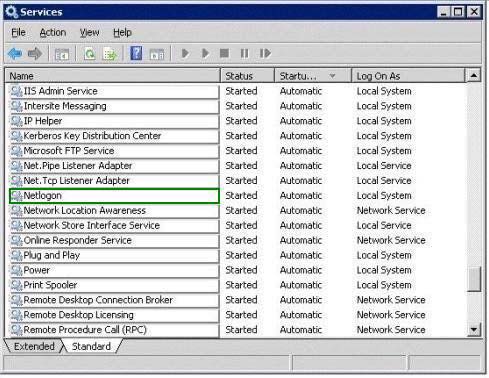This screenshot has height=378, width=489.
Task: Click the gear icon beside Print Spooler
Action: tap(17, 285)
